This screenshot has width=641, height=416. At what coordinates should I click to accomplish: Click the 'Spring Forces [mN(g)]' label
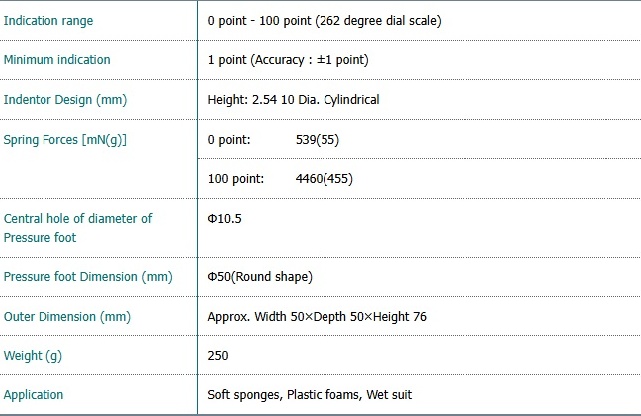[x=65, y=139]
